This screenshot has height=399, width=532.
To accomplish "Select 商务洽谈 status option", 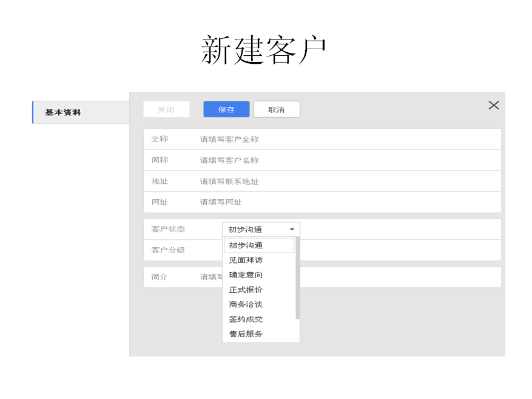I will tap(245, 304).
